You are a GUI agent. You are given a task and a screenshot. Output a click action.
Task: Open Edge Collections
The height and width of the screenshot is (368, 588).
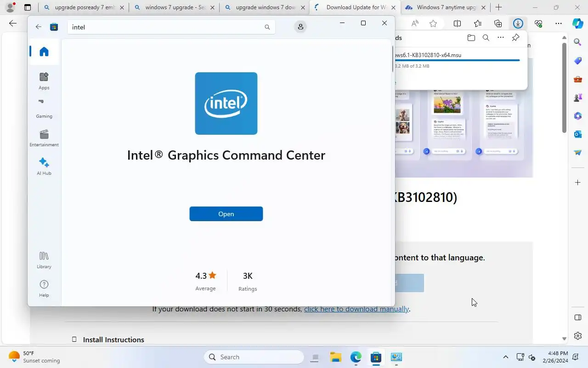[498, 23]
